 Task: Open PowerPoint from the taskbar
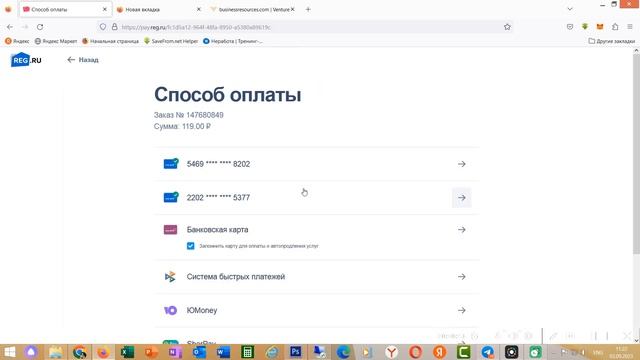pyautogui.click(x=151, y=352)
